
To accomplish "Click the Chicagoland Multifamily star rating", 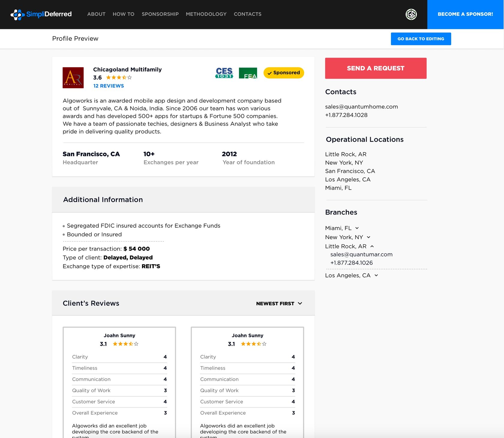I will point(119,78).
